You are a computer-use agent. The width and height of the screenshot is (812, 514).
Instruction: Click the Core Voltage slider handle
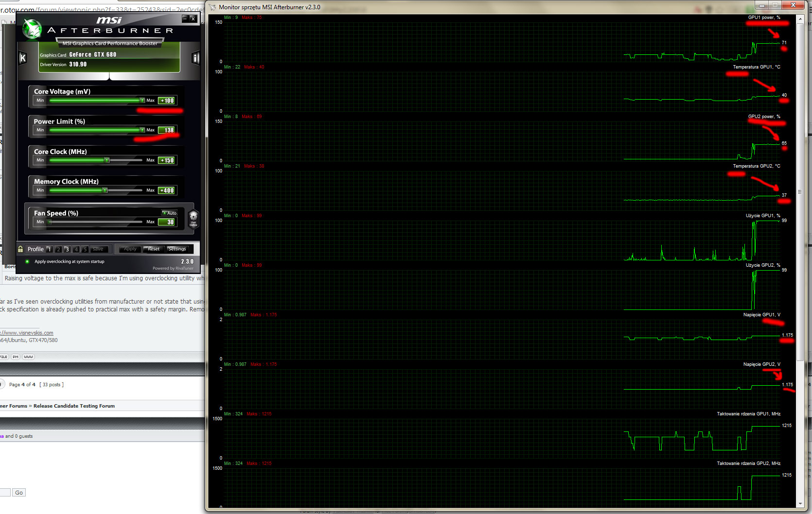142,100
